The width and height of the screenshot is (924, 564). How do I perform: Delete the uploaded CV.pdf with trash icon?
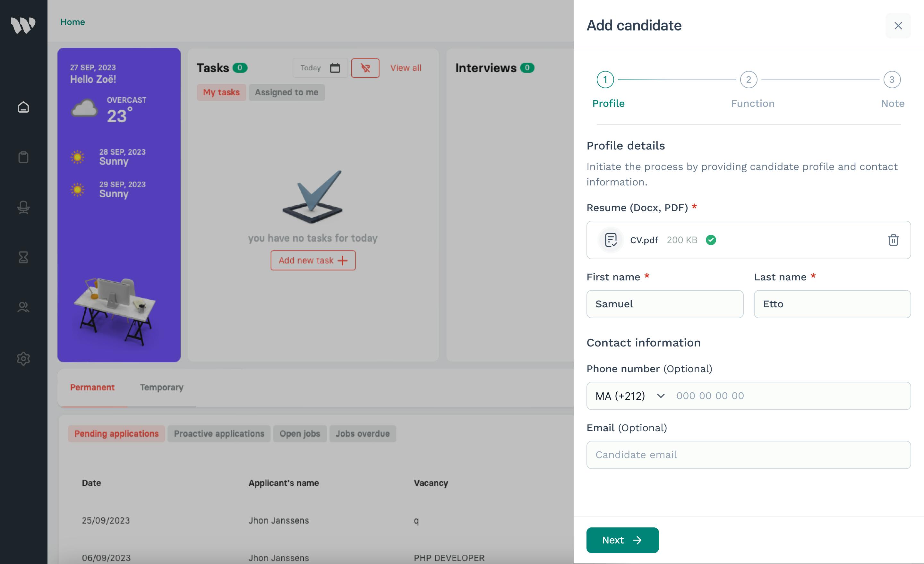point(893,240)
